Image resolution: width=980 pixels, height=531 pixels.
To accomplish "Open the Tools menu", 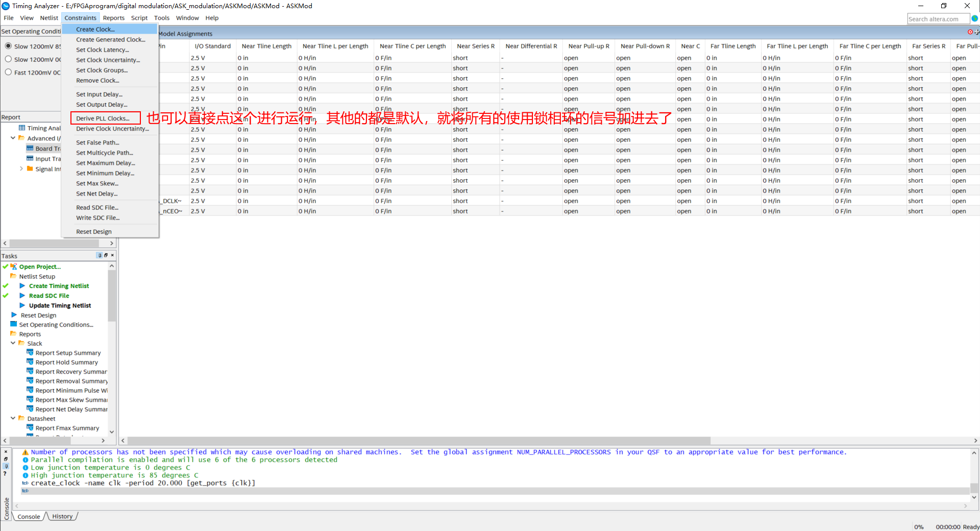I will pos(161,17).
